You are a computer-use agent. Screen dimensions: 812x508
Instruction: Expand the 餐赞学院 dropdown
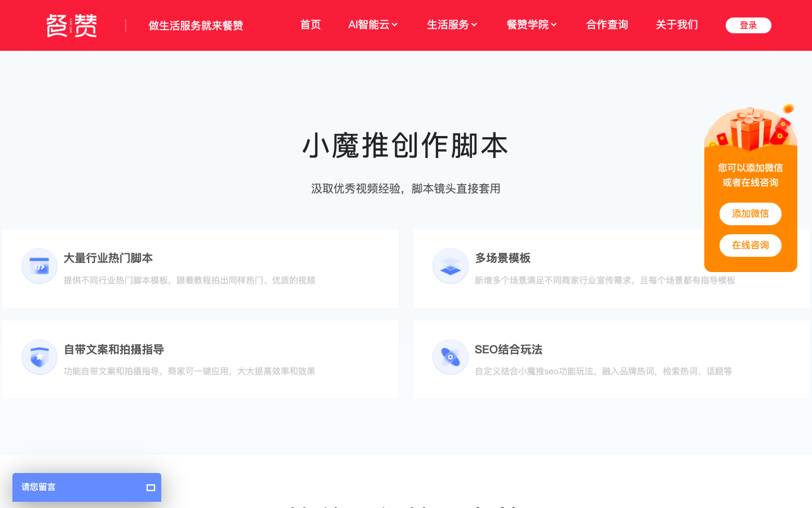pyautogui.click(x=531, y=25)
